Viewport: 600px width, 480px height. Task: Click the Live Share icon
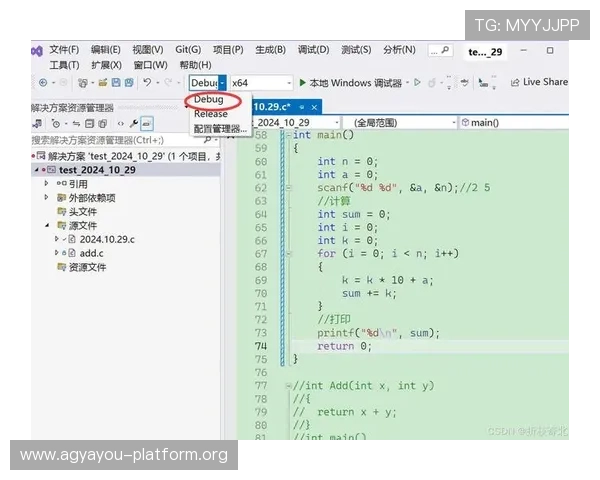point(516,82)
